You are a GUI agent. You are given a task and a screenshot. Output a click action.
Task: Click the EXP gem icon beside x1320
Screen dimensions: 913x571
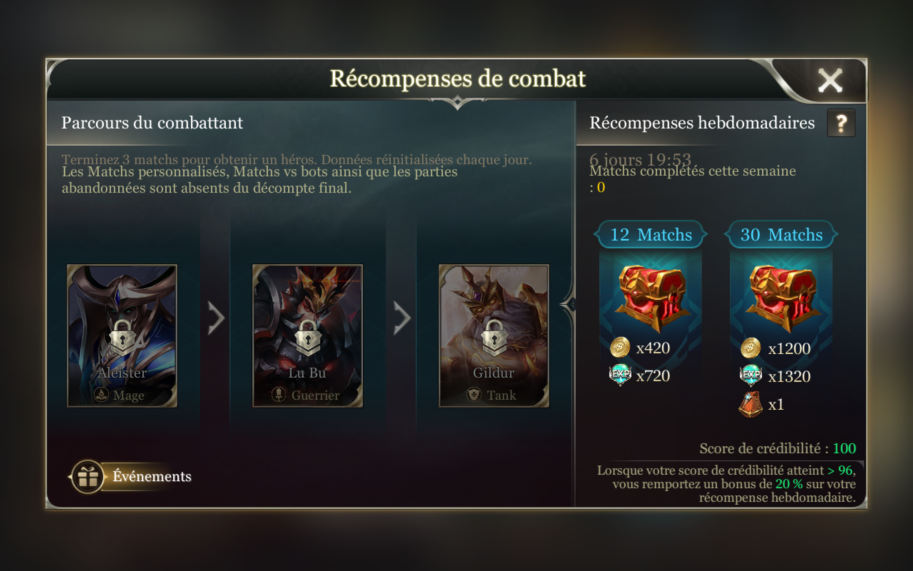point(751,376)
